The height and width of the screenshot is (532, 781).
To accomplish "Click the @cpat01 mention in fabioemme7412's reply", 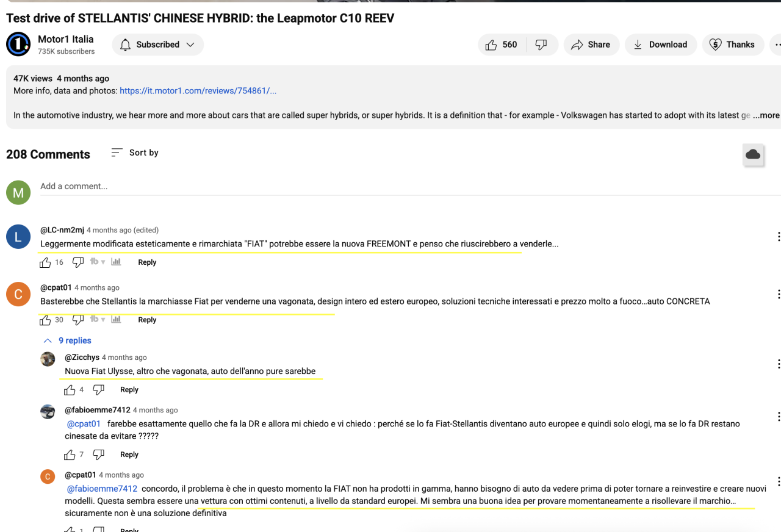I will [x=84, y=423].
